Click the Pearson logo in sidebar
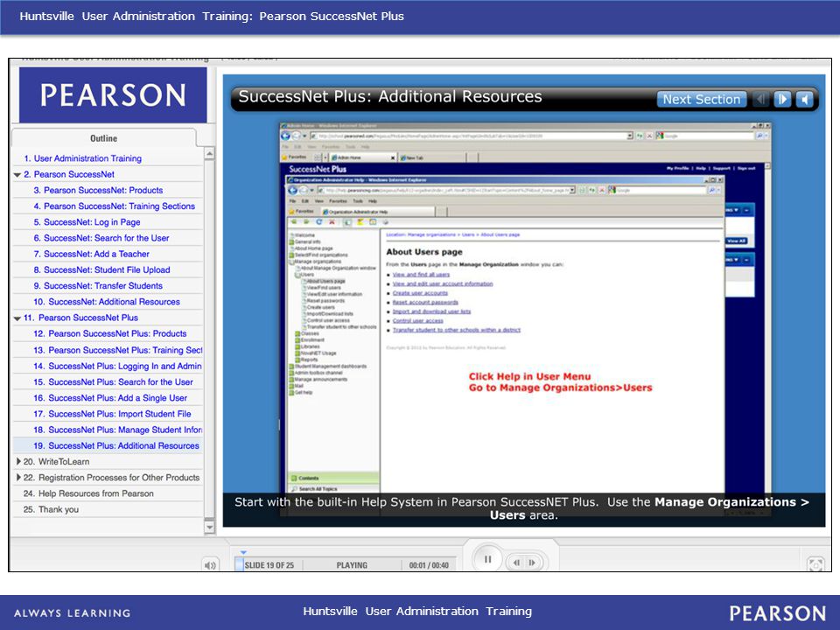840x630 pixels. point(113,95)
